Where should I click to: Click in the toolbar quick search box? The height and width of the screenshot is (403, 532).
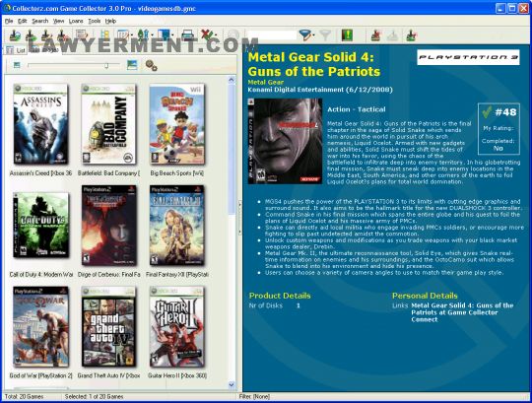[x=272, y=34]
